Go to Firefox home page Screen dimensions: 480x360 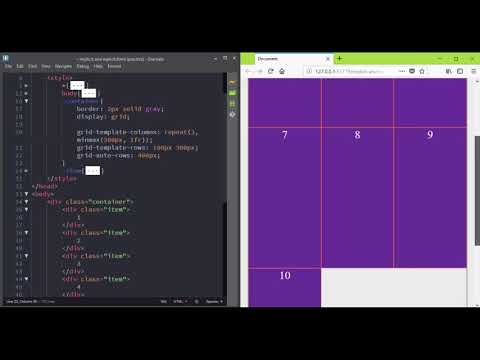click(282, 71)
